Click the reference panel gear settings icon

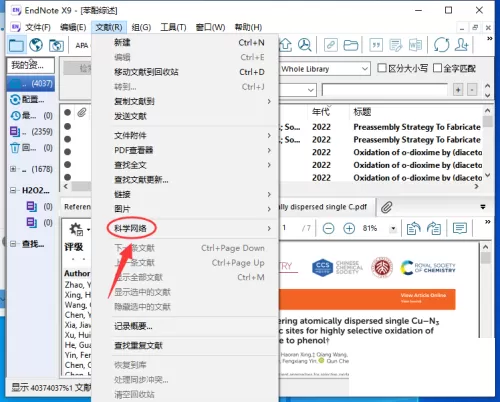(77, 229)
